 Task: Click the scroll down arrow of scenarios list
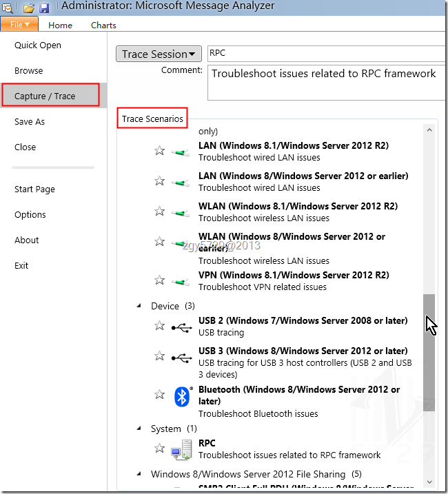(x=429, y=482)
